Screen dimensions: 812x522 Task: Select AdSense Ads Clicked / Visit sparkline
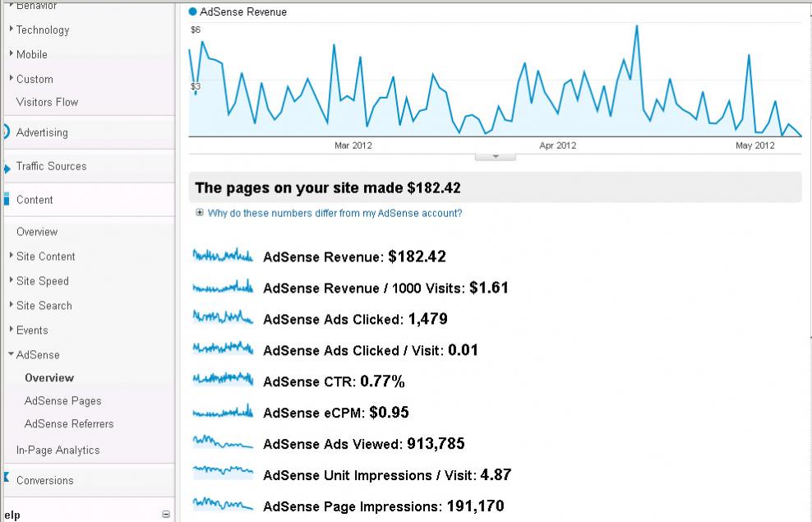[x=223, y=349]
